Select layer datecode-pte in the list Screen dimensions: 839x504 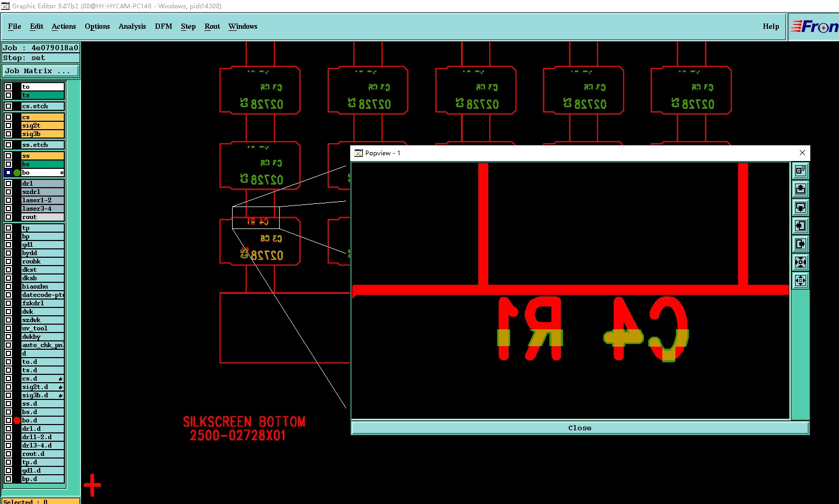(x=42, y=295)
